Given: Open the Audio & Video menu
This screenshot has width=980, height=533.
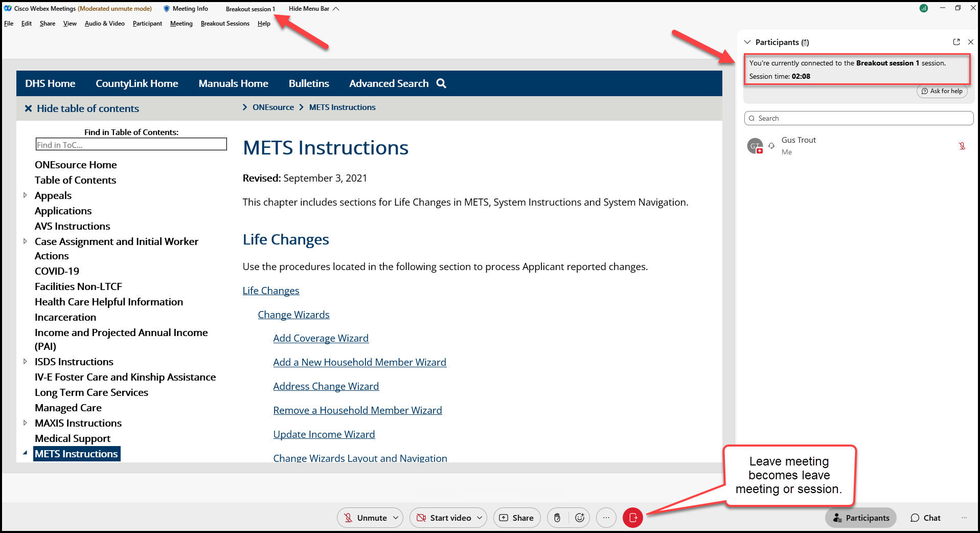Looking at the screenshot, I should point(104,24).
